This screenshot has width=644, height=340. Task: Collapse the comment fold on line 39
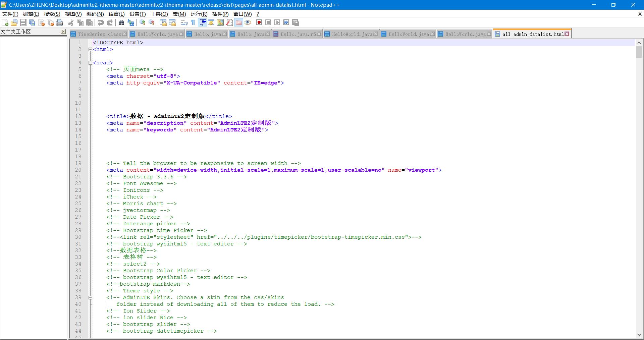[x=90, y=297]
